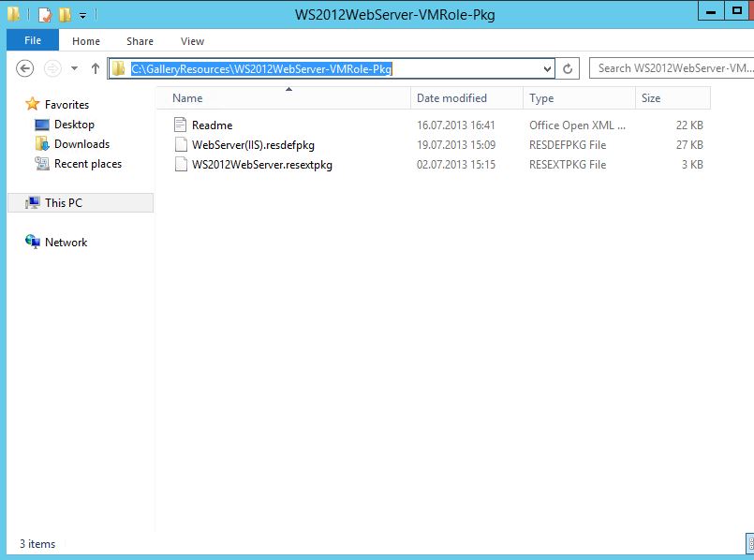This screenshot has height=560, width=754.
Task: Click the Forward navigation arrow
Action: point(52,68)
